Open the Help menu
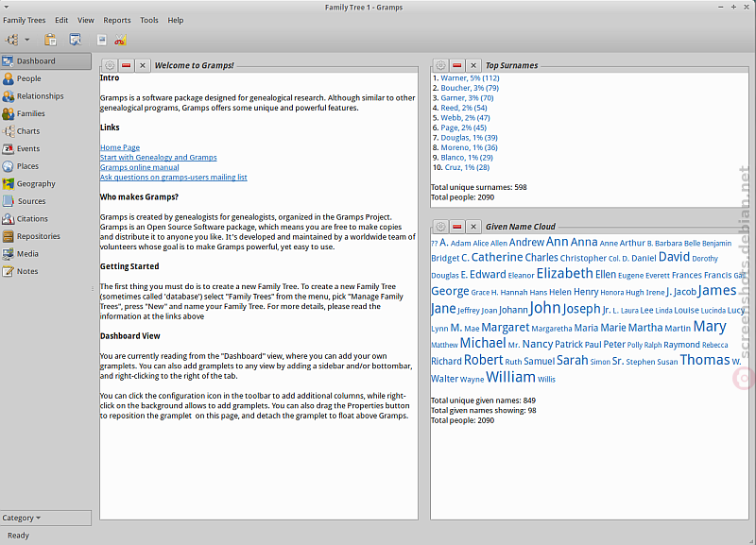The height and width of the screenshot is (545, 756). 176,20
